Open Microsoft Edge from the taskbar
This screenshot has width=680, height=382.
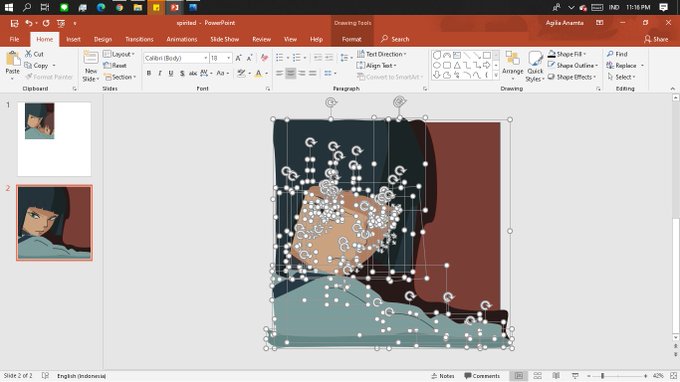point(101,7)
